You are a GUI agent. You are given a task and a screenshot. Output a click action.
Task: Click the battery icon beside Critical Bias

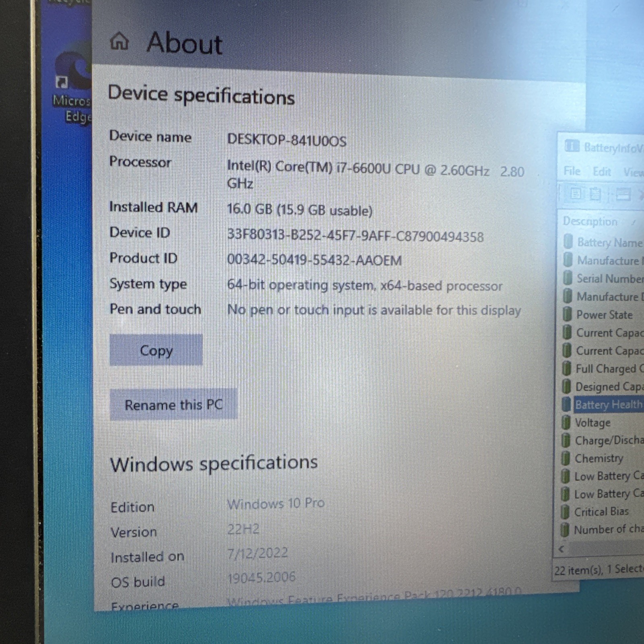point(565,512)
